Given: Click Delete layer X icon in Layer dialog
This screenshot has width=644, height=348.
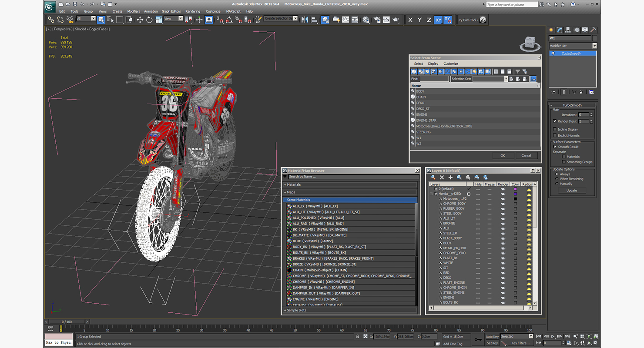Looking at the screenshot, I should point(442,177).
